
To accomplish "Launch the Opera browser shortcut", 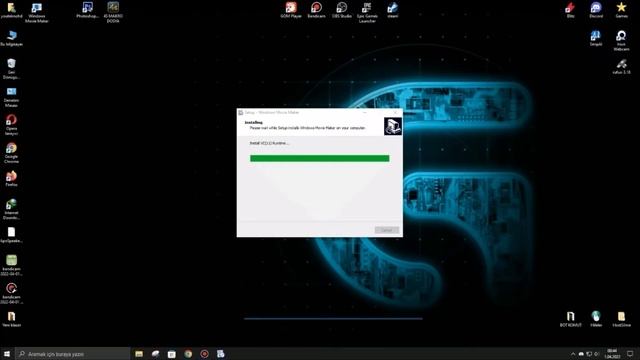I will pyautogui.click(x=11, y=125).
